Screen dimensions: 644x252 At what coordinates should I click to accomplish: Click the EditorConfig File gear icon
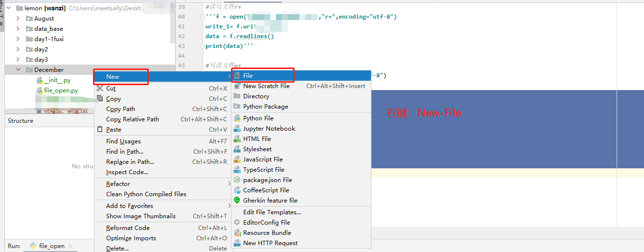click(237, 223)
